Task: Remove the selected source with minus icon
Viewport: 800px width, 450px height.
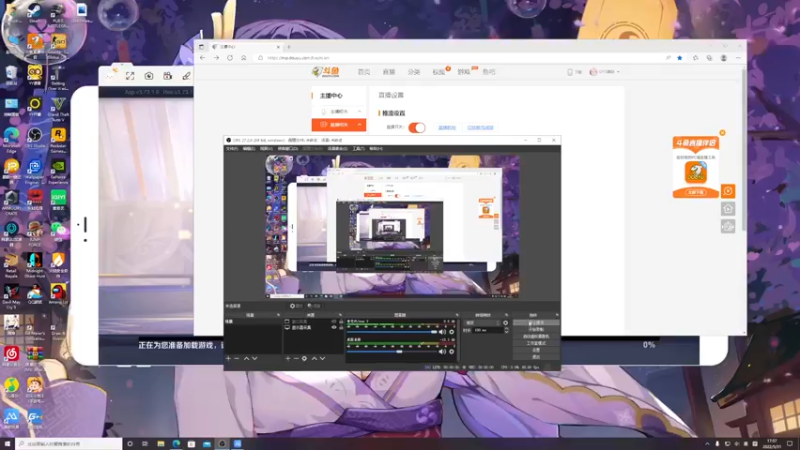Action: 296,359
